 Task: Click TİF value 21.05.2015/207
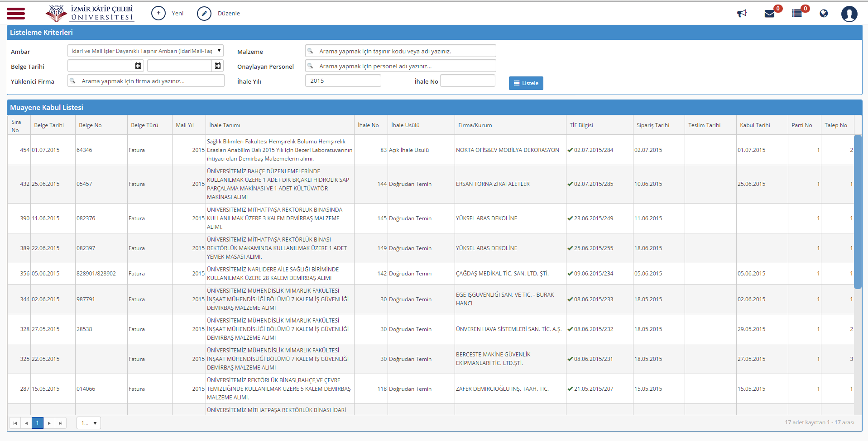[x=594, y=389]
